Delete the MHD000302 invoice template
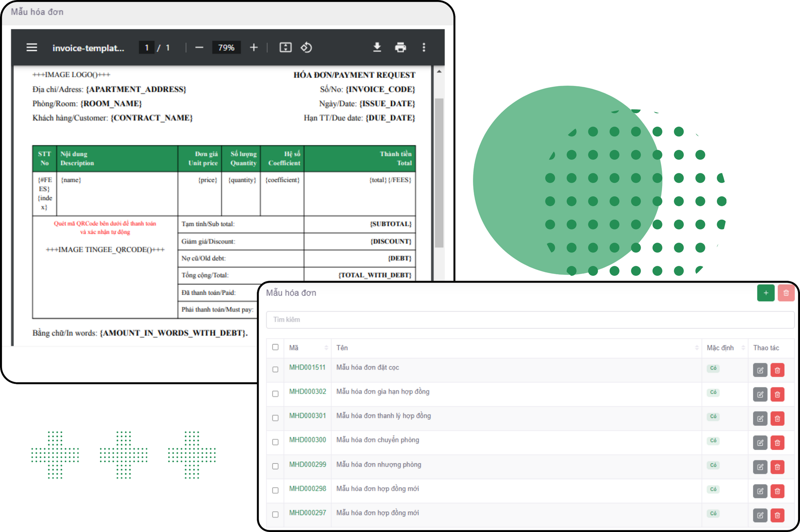 [777, 394]
